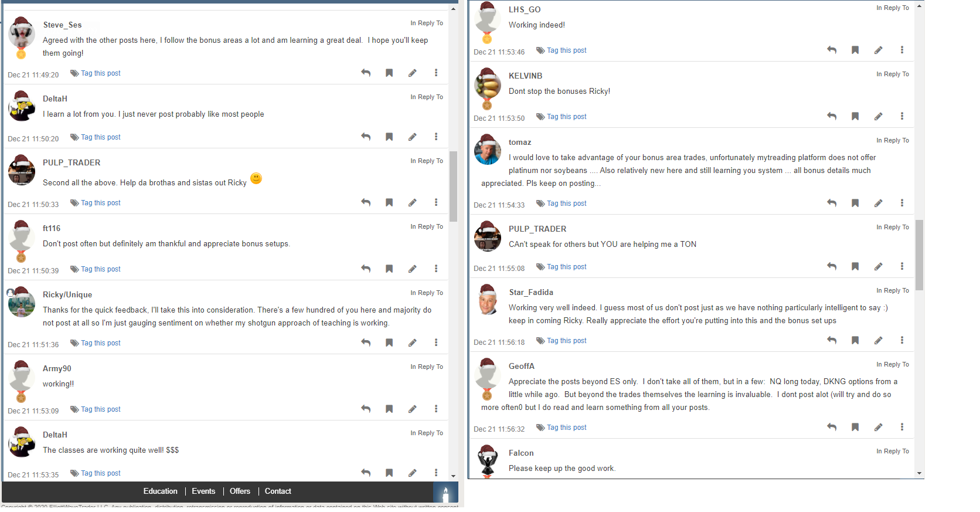Open three-dot menu on Ricky/Unique post
Viewport: 980px width, 512px height.
pos(436,343)
